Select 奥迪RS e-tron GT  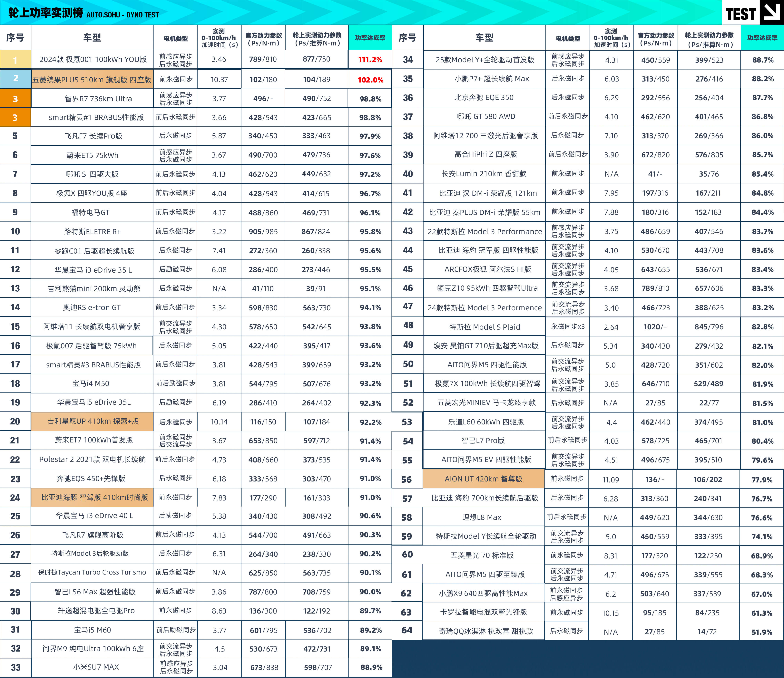coord(92,307)
